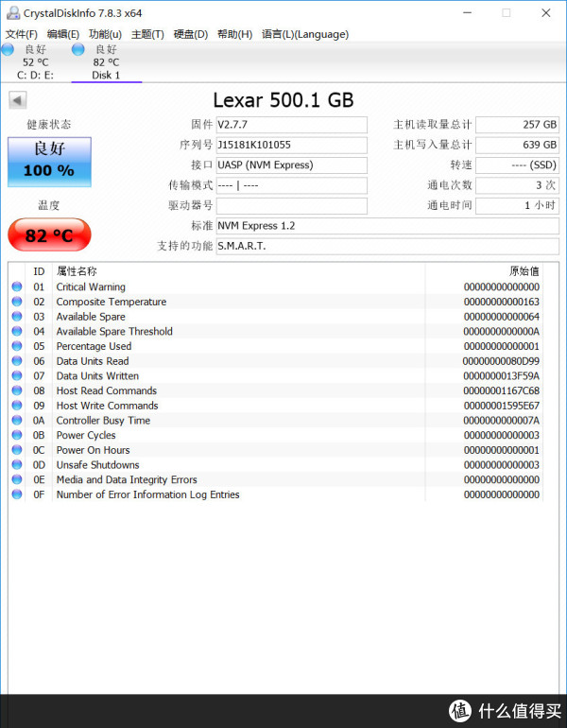This screenshot has width=567, height=728.
Task: Click the transfer mode field ---- | ----
Action: tap(292, 185)
